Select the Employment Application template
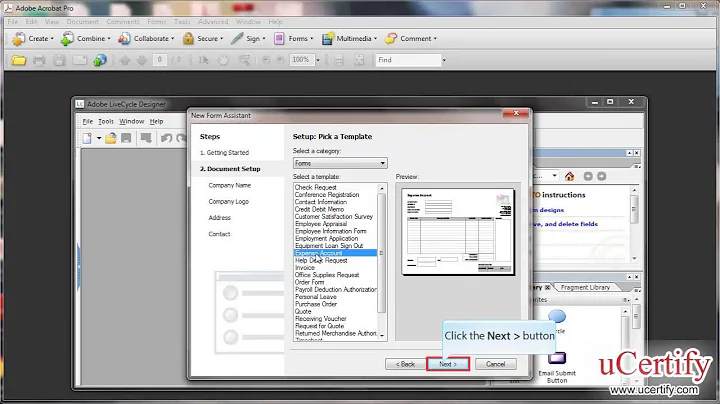The image size is (720, 404). 326,239
